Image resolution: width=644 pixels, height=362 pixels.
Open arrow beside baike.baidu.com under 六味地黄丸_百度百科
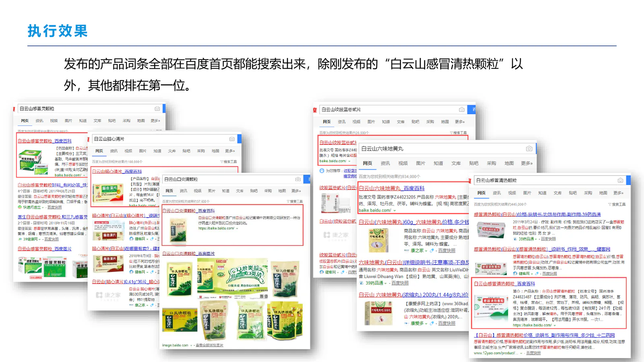click(x=394, y=211)
